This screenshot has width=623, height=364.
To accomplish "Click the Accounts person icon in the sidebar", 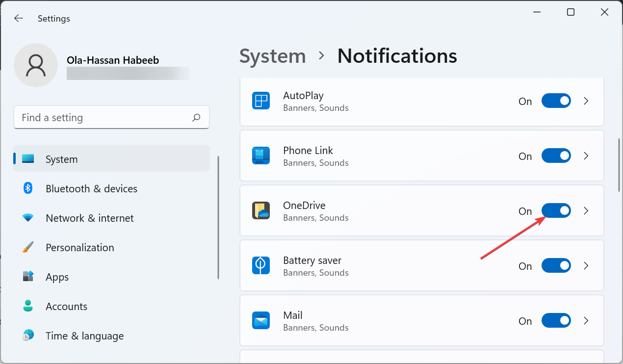I will coord(28,306).
